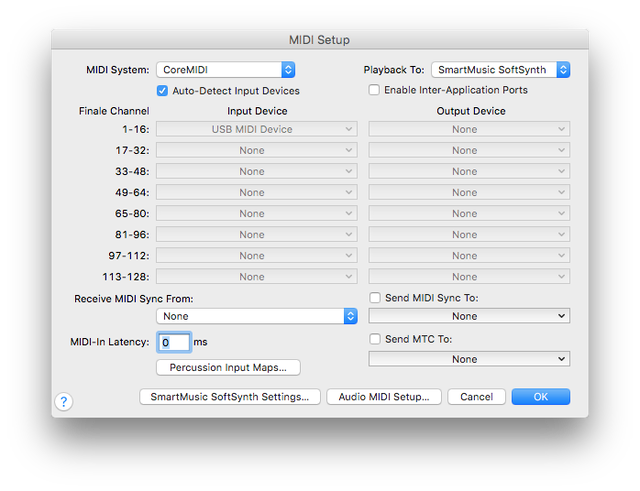Open the MIDI System CoreMIDI dropdown
Image resolution: width=640 pixels, height=491 pixels.
pyautogui.click(x=226, y=70)
